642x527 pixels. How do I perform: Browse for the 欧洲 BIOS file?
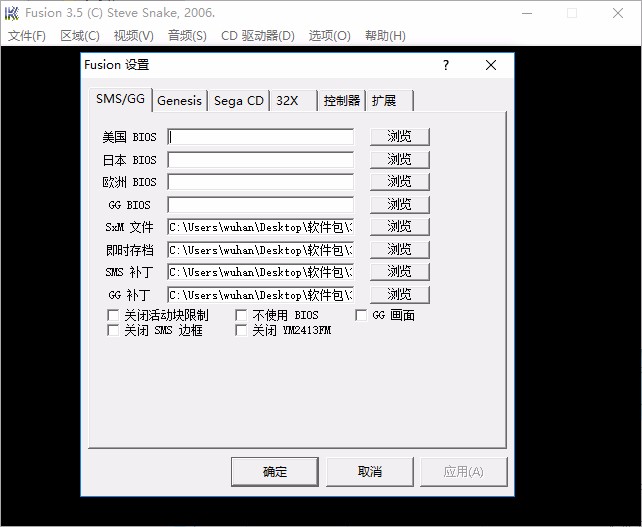[x=400, y=182]
